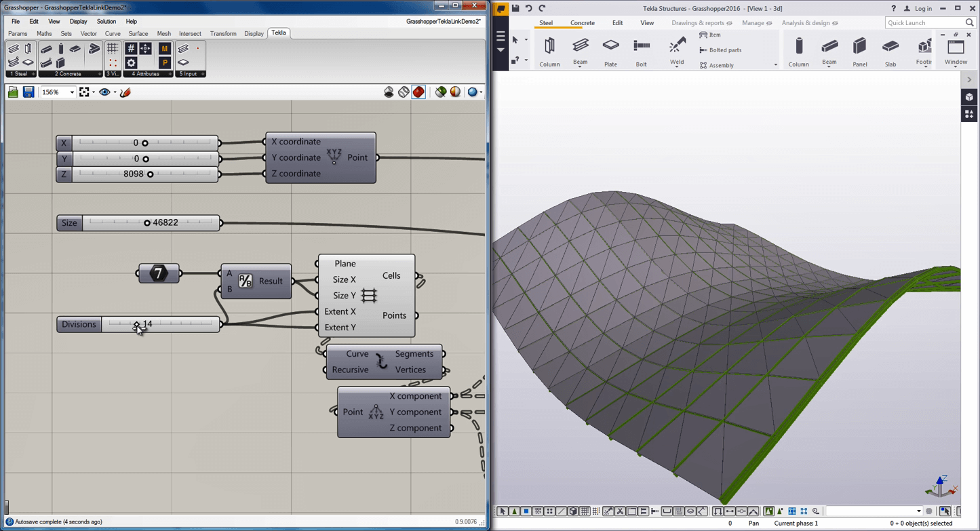Switch to the Concrete ribbon tab
Image resolution: width=980 pixels, height=531 pixels.
click(582, 23)
